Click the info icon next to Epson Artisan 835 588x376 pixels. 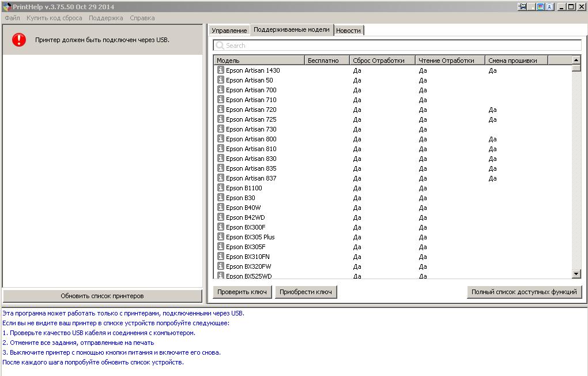point(220,167)
